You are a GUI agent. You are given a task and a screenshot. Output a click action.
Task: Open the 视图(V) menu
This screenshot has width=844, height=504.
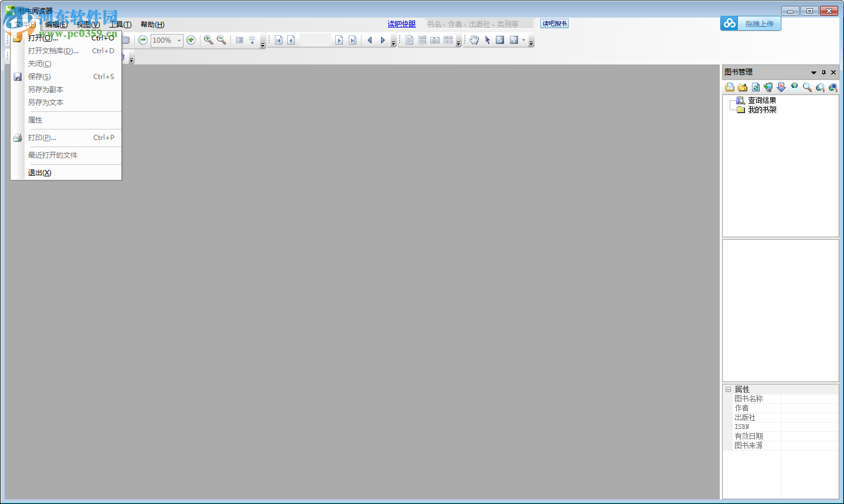[88, 25]
